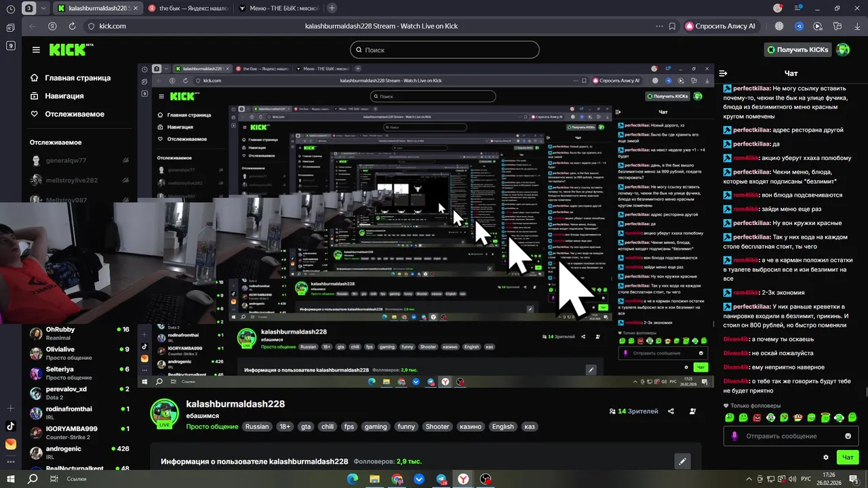
Task: Click the Отправить сообщение input field
Action: (x=790, y=436)
